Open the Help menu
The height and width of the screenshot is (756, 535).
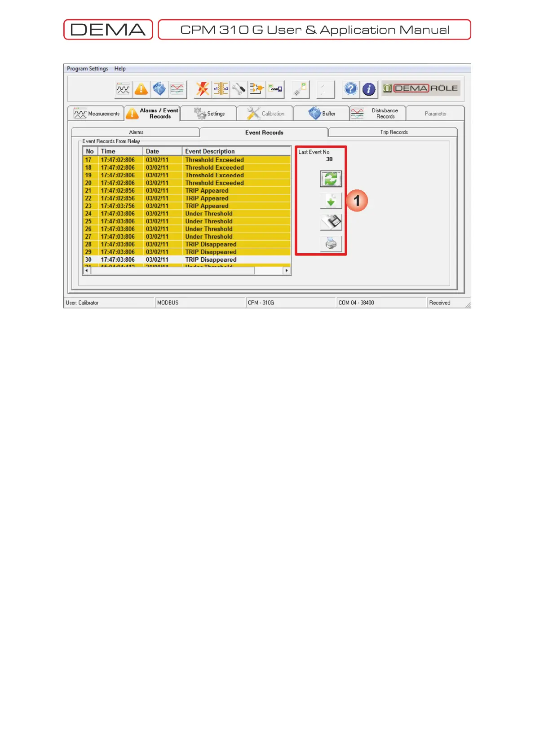pyautogui.click(x=120, y=69)
